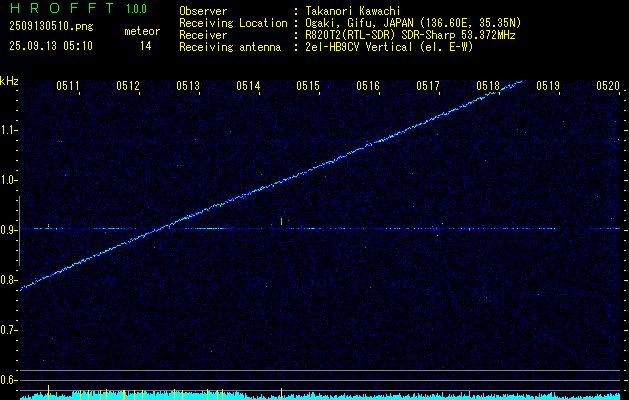Select the location text Ogaki, Gifu, JAPAN
Image resolution: width=629 pixels, height=400 pixels.
click(359, 23)
